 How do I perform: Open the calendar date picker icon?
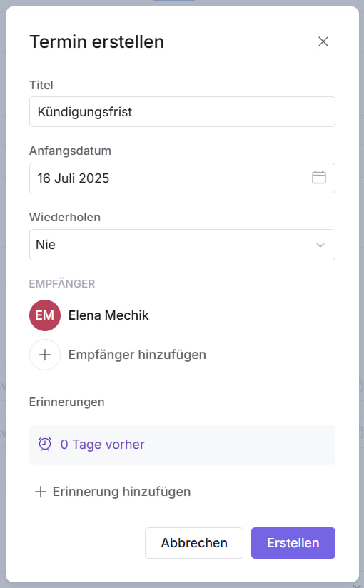(319, 178)
